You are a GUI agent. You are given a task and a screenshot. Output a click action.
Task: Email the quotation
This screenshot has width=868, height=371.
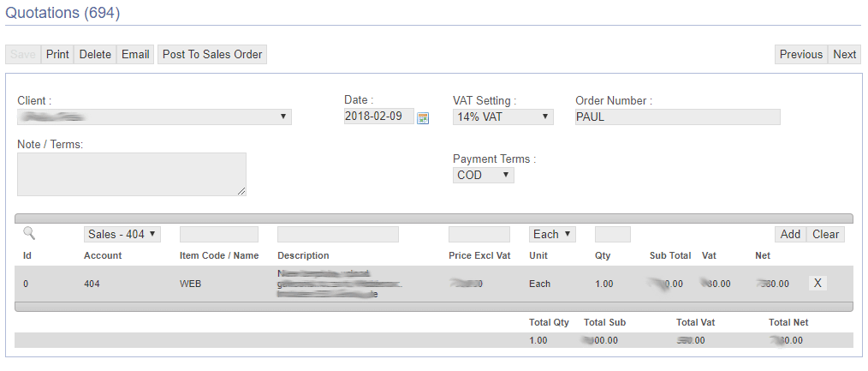coord(135,54)
